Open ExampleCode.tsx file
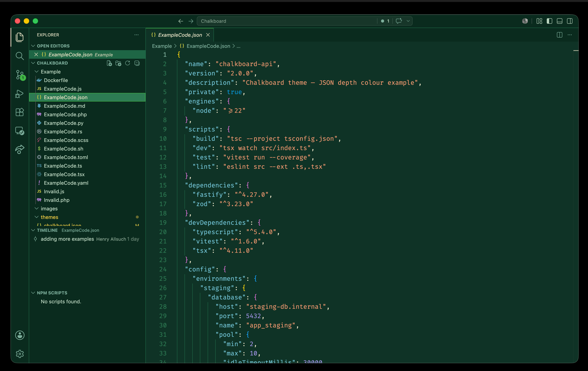 pos(87,174)
